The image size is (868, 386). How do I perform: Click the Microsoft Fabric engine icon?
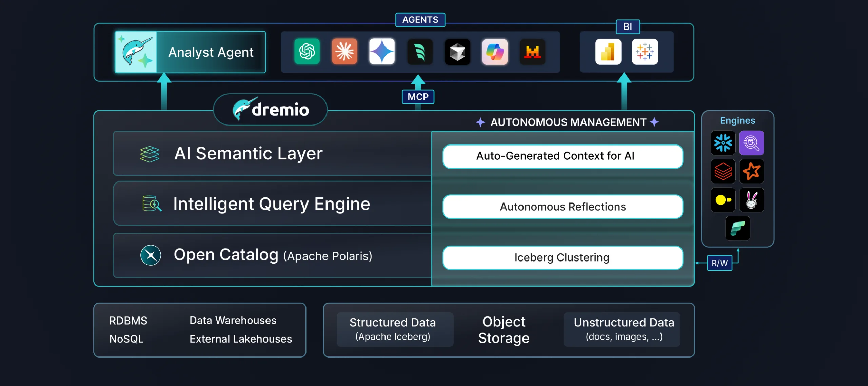click(x=737, y=228)
